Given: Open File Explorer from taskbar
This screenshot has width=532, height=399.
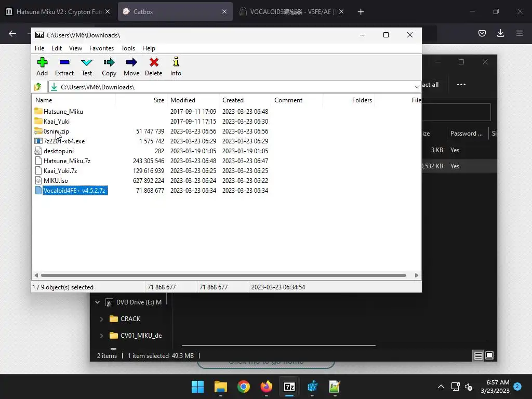Looking at the screenshot, I should point(220,387).
